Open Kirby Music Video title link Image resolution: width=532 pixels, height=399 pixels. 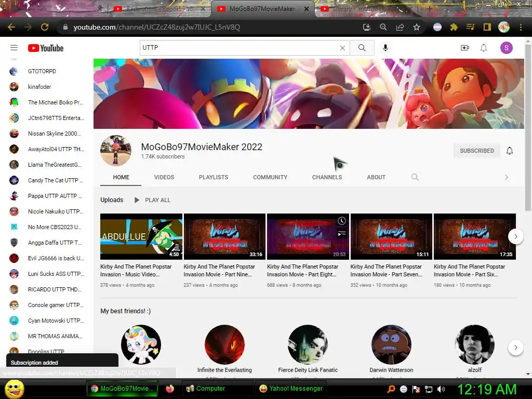click(x=136, y=270)
